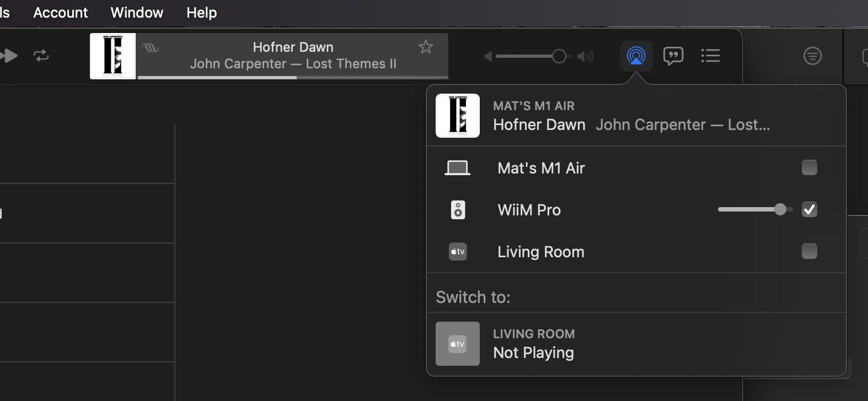Adjust the main toolbar volume slider
This screenshot has height=401, width=868.
[x=534, y=56]
